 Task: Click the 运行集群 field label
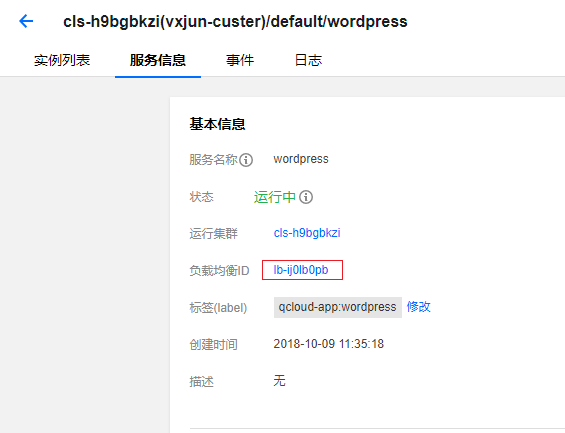coord(213,234)
